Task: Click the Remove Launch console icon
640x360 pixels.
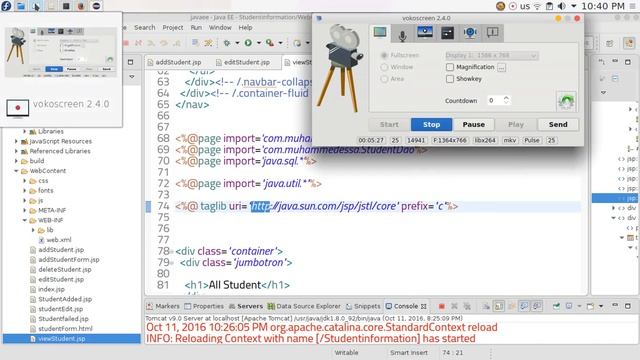Action: (x=454, y=306)
